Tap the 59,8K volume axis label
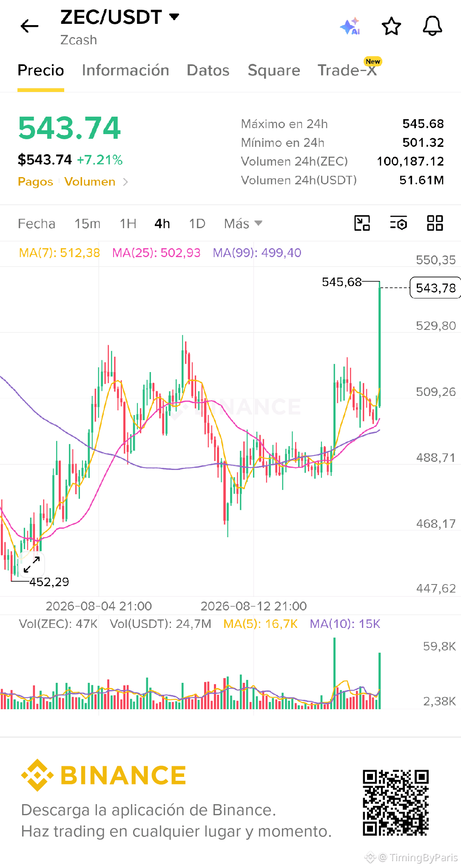 pyautogui.click(x=439, y=646)
